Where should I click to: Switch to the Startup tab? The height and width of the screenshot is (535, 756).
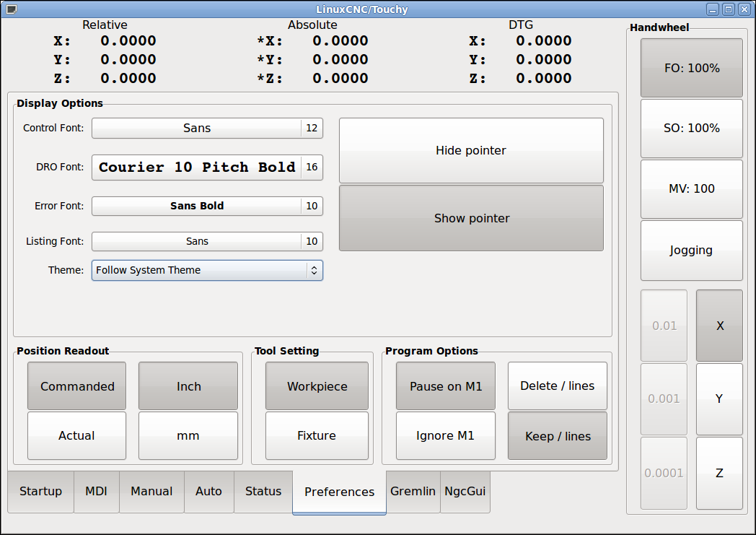pyautogui.click(x=40, y=491)
